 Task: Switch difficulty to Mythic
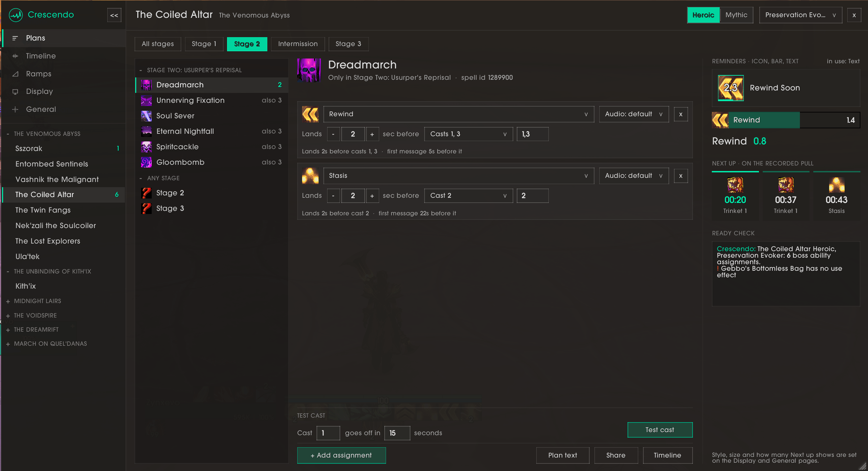736,15
